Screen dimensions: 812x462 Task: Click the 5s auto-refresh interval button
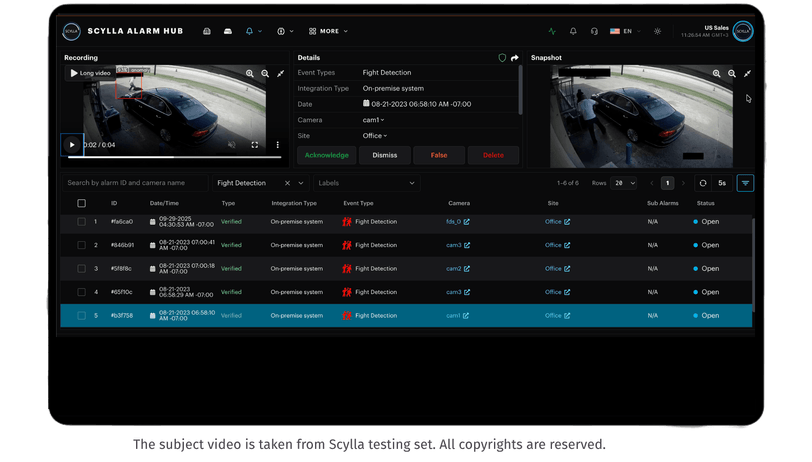tap(722, 183)
